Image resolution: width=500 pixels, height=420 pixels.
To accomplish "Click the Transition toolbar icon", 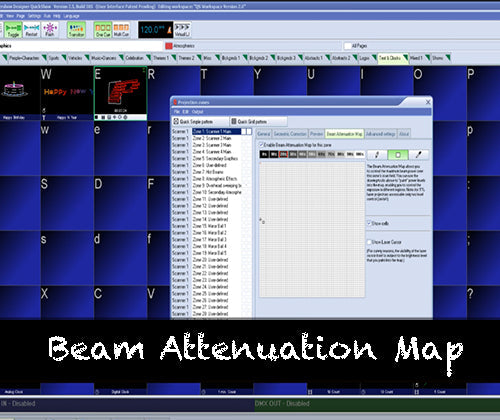I will [76, 30].
